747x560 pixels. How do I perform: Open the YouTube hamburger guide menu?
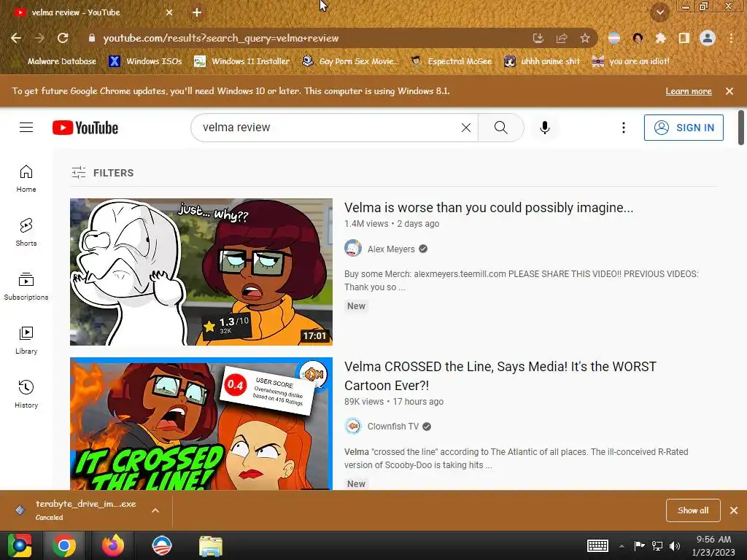click(x=26, y=127)
